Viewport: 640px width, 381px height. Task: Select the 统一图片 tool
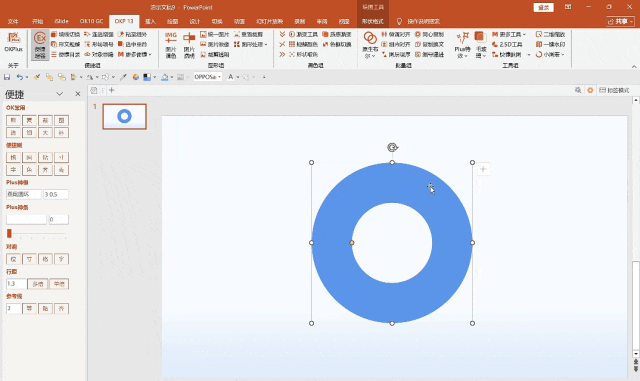tap(215, 34)
